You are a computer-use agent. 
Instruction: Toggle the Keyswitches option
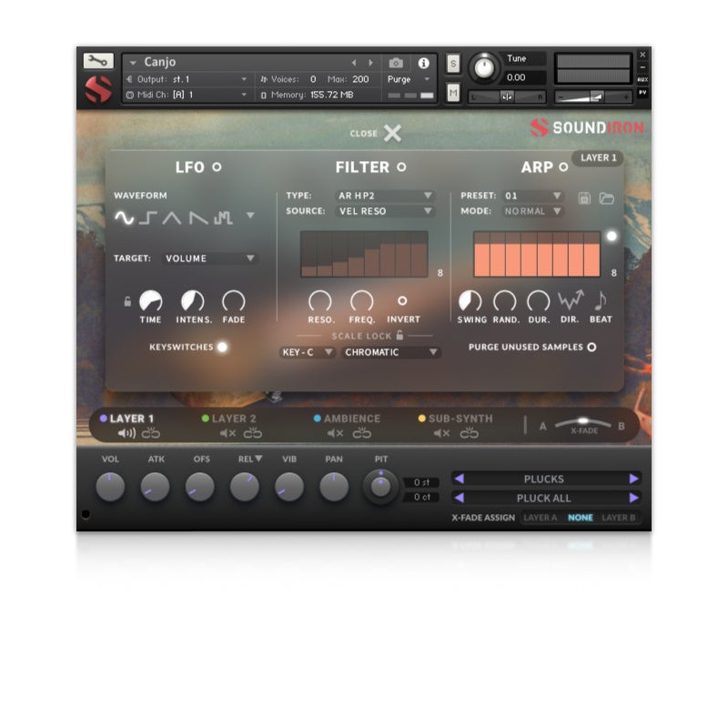[x=222, y=347]
